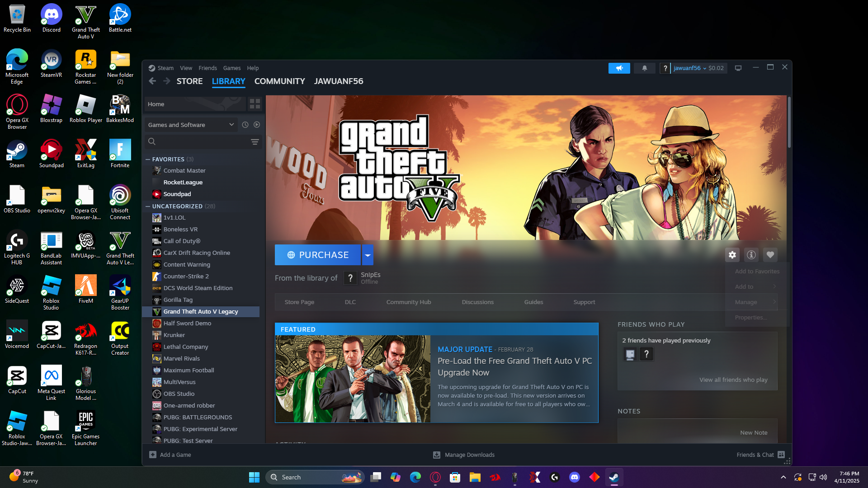Open the featured GTA V update thumbnail

353,379
